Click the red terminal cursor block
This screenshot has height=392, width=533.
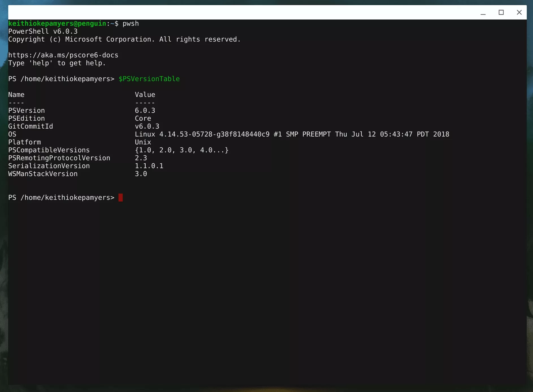[x=120, y=198]
